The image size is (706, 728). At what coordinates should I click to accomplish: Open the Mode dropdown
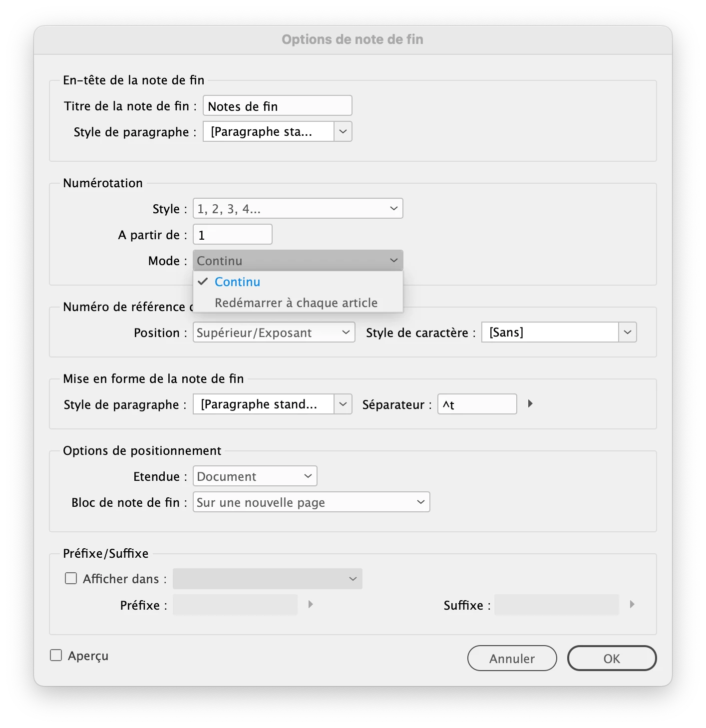coord(298,260)
